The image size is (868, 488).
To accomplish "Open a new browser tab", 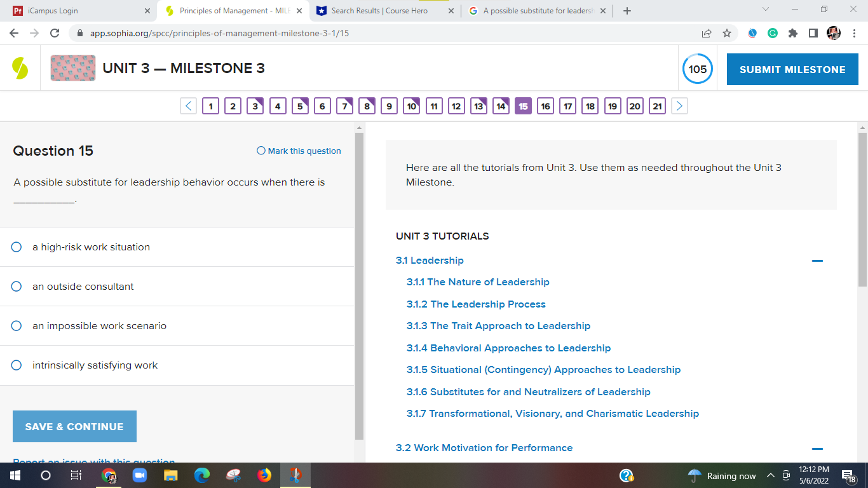I will point(627,11).
